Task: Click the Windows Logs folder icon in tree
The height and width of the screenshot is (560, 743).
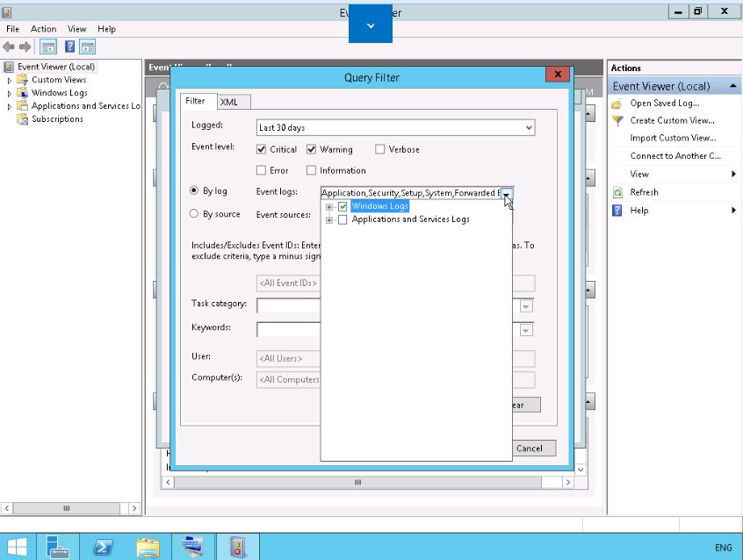Action: click(x=22, y=92)
